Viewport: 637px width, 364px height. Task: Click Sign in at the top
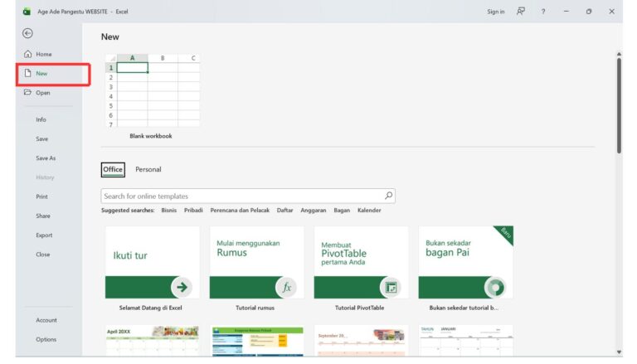496,12
